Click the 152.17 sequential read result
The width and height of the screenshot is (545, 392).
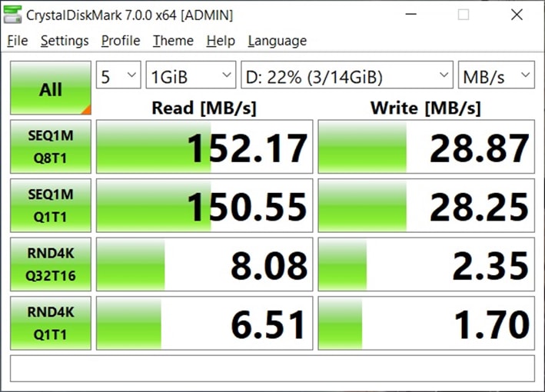pos(204,148)
